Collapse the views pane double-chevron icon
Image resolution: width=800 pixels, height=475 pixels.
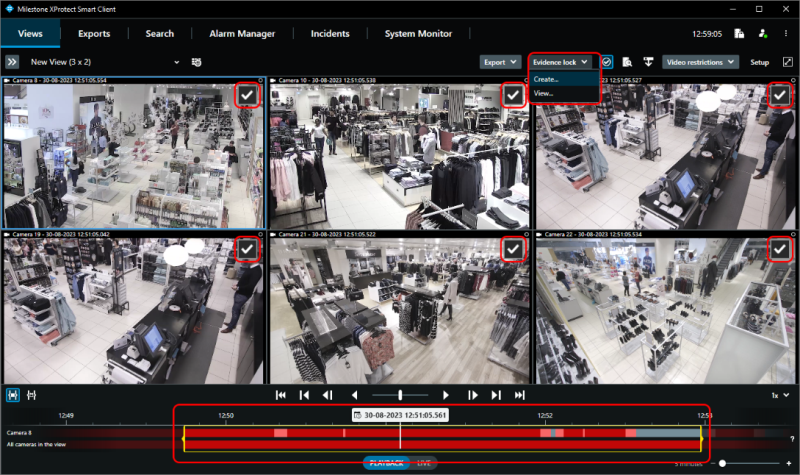coord(13,62)
